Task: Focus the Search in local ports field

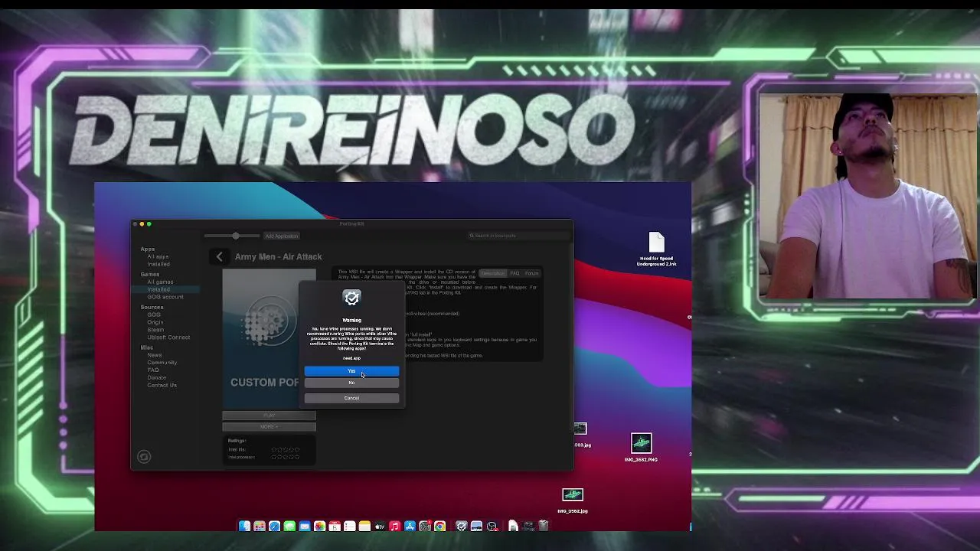Action: click(x=518, y=236)
